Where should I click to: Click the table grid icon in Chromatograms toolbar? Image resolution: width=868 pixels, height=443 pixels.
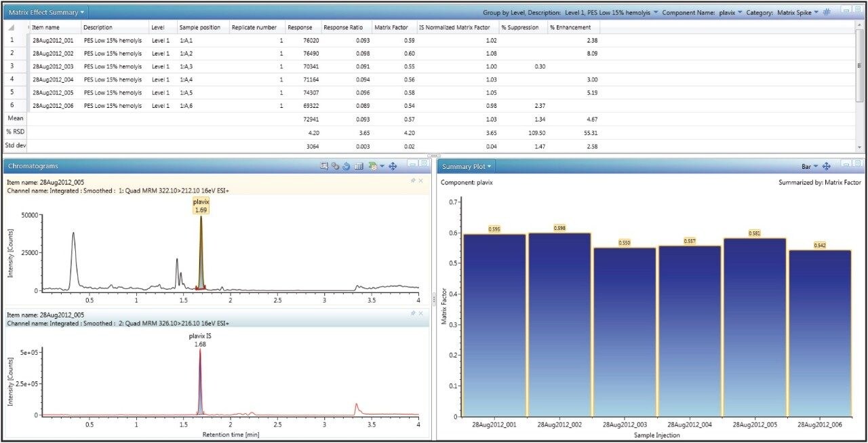pos(359,166)
